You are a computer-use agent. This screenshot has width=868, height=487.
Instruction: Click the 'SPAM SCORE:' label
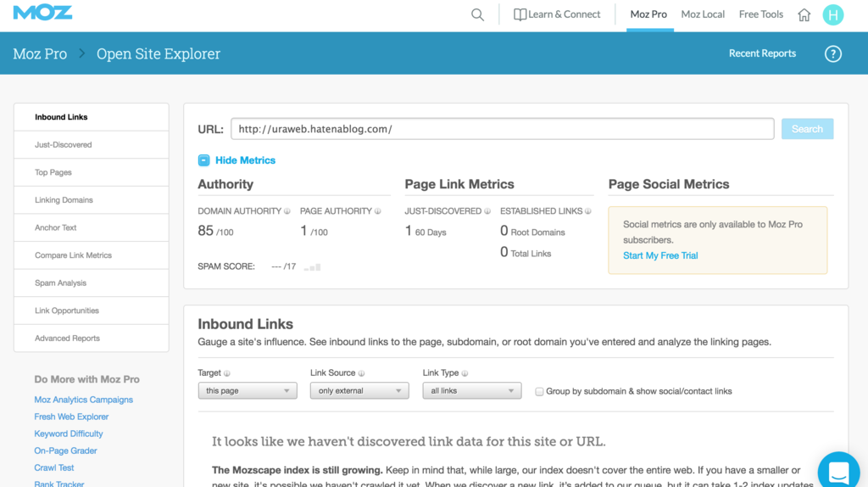tap(226, 266)
